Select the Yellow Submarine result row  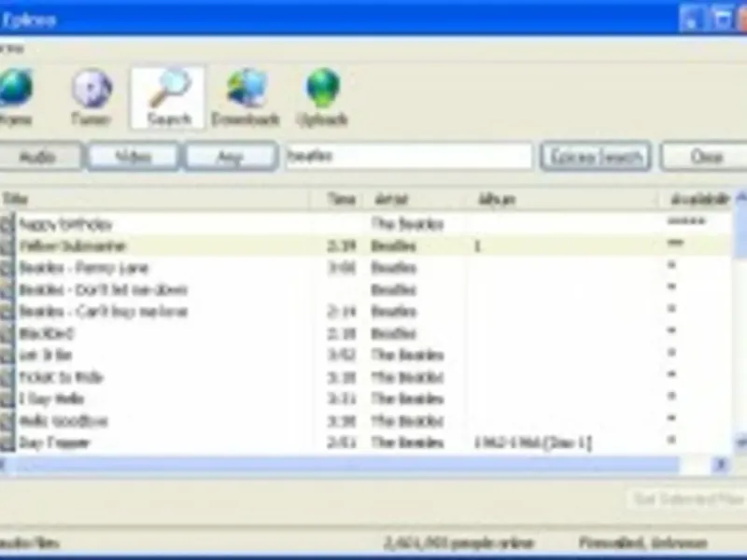[366, 246]
